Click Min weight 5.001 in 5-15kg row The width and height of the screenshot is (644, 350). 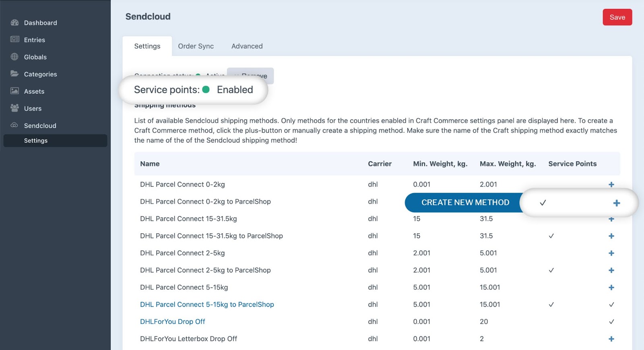tap(421, 288)
